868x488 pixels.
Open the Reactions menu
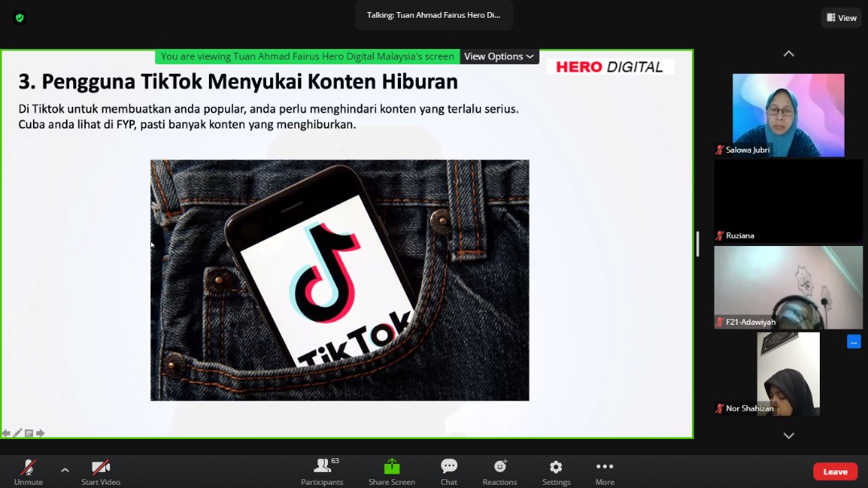click(499, 471)
